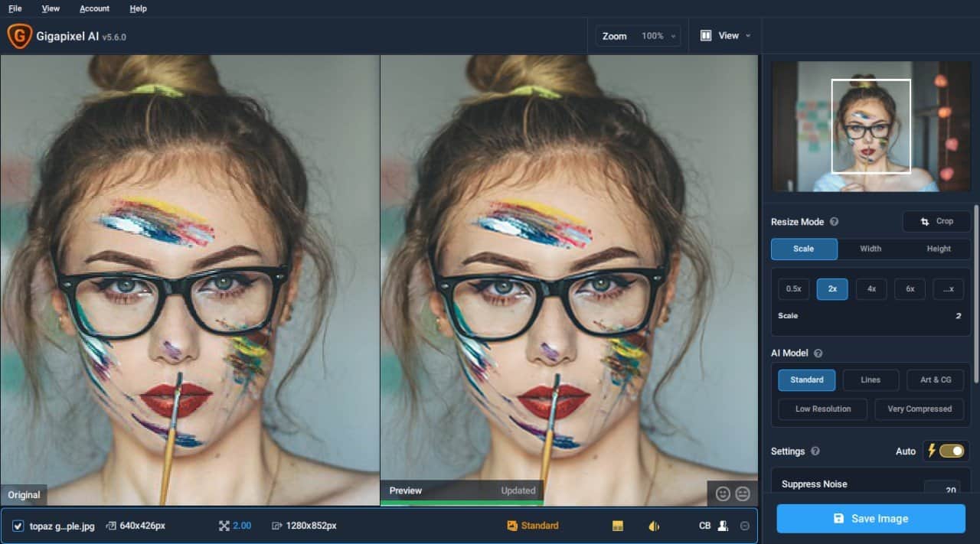Switch to the Scale resize tab
The width and height of the screenshot is (980, 544).
(804, 249)
